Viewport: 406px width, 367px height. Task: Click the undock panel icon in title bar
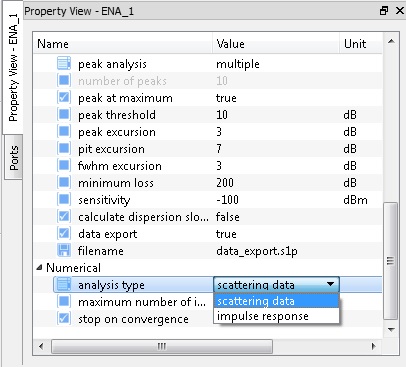(384, 11)
